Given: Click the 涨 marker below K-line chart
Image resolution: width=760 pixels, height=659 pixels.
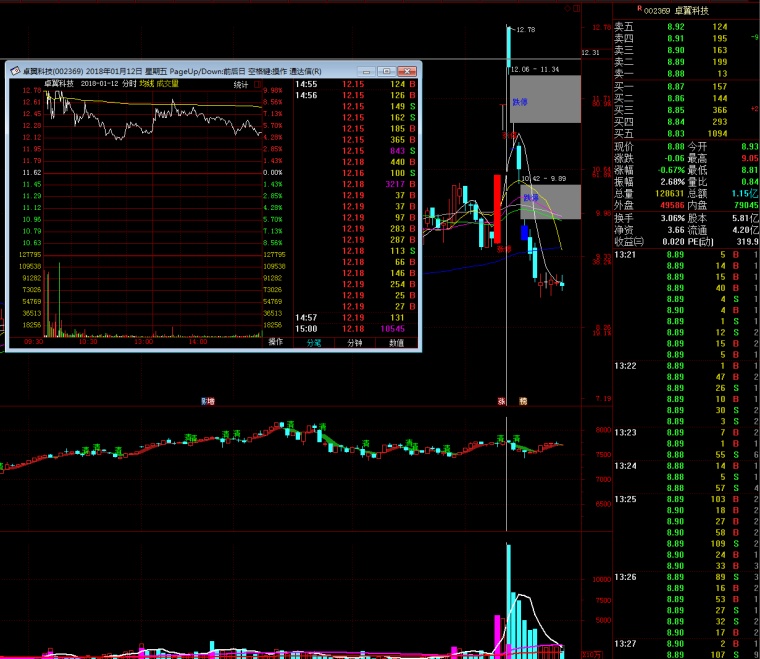Looking at the screenshot, I should click(x=502, y=401).
